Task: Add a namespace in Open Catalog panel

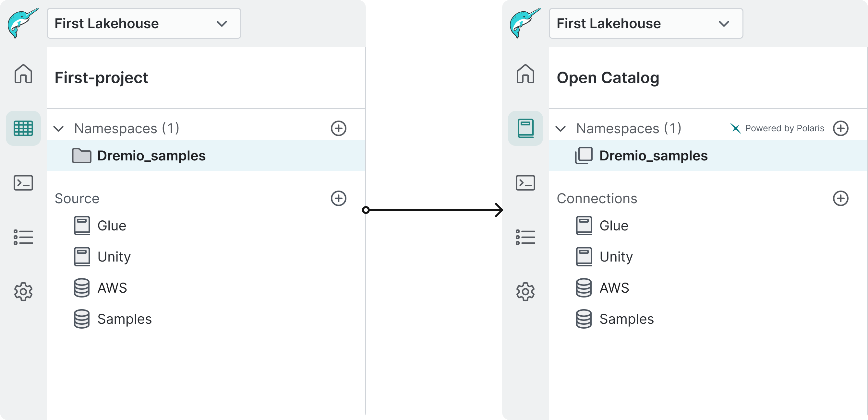Action: pyautogui.click(x=840, y=128)
